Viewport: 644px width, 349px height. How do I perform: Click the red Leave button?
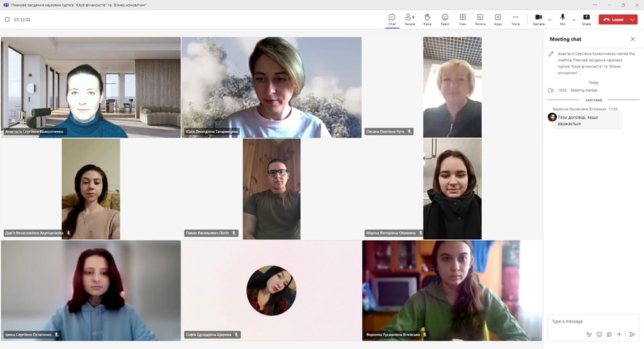tap(613, 19)
